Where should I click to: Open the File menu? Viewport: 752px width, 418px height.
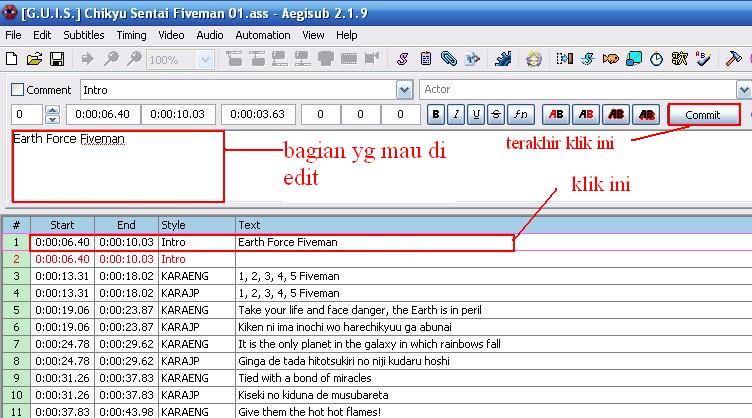click(x=13, y=35)
